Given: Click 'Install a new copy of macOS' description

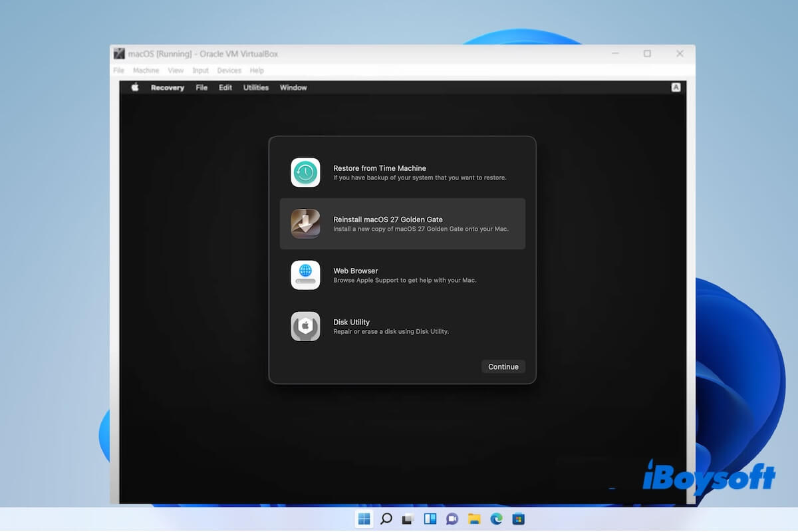Looking at the screenshot, I should tap(421, 229).
